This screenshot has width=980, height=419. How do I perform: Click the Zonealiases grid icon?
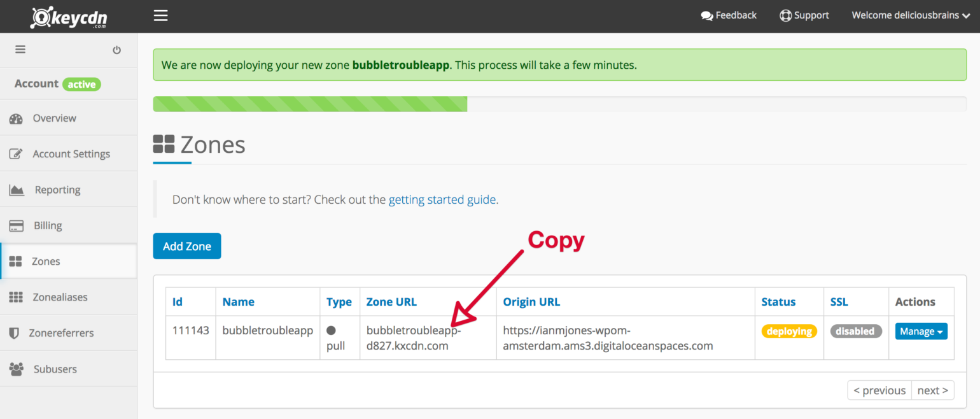point(16,297)
